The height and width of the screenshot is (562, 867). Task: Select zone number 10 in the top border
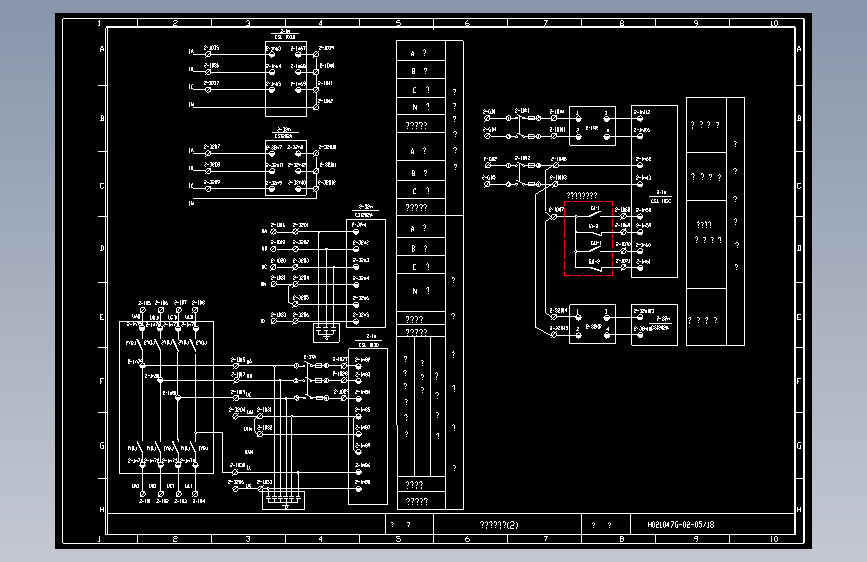[774, 23]
